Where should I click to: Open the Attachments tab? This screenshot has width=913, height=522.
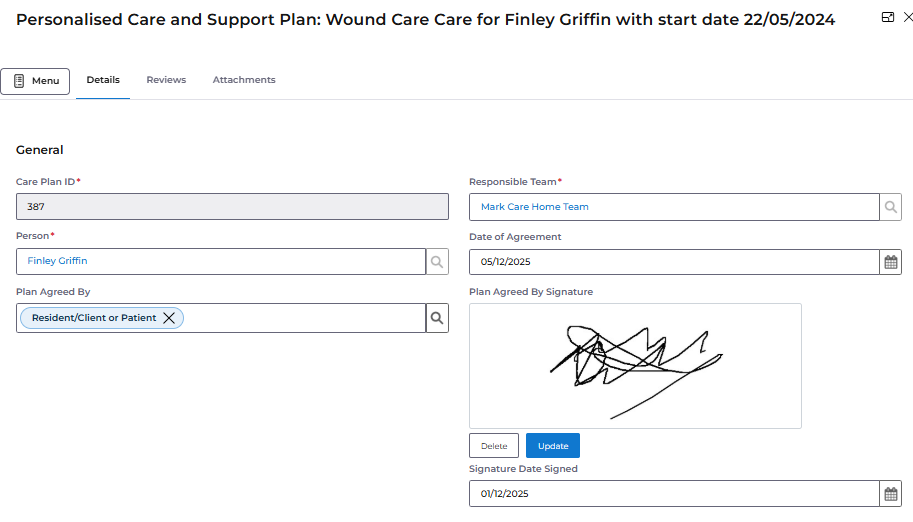coord(244,80)
